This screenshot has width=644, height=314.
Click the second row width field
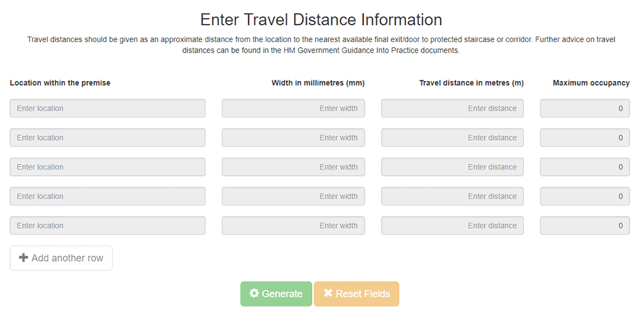[x=293, y=138]
